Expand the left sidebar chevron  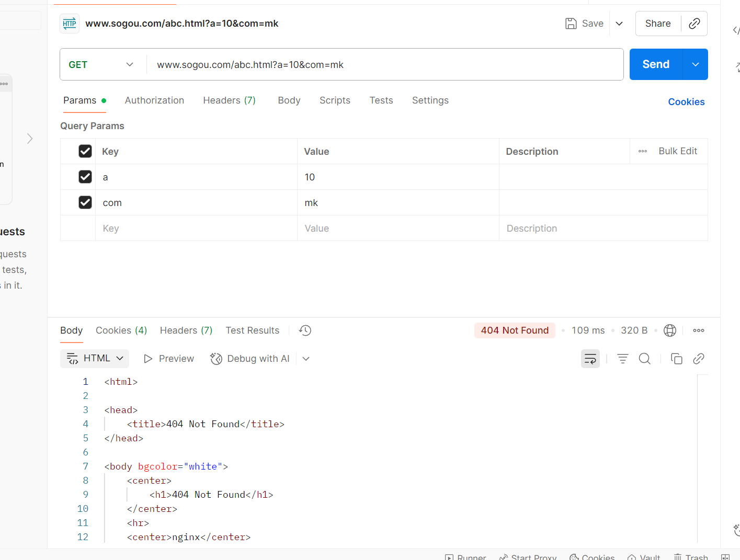(30, 139)
